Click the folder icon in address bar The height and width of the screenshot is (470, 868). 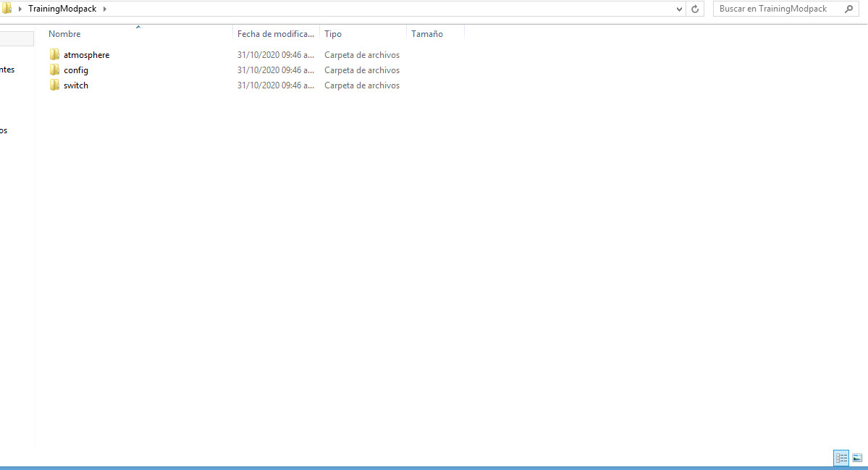coord(7,9)
